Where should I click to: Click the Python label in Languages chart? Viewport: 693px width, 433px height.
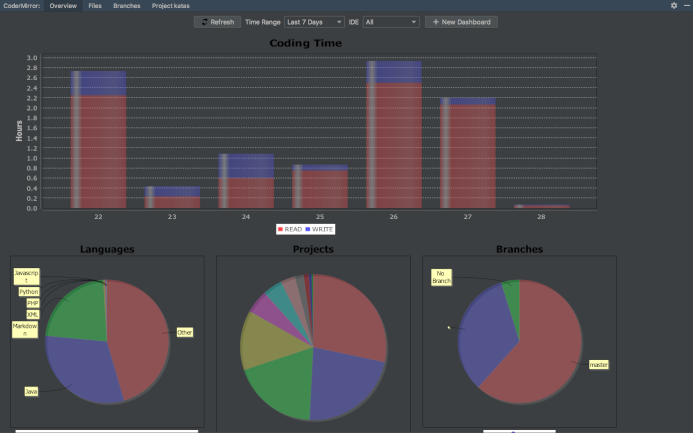click(x=29, y=292)
